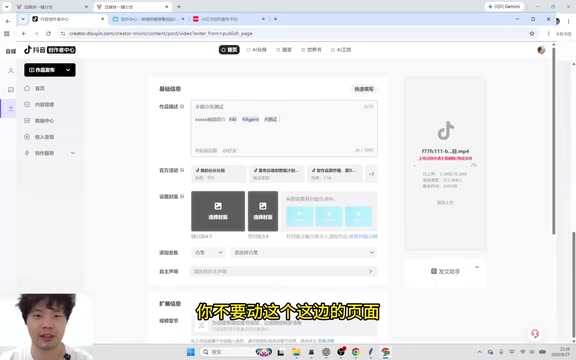Select the third AI recommended cover thumbnail

[358, 216]
